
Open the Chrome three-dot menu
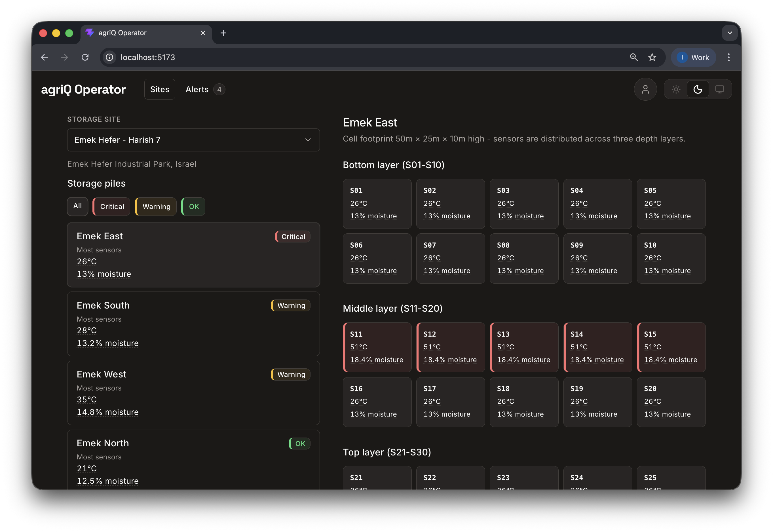729,57
